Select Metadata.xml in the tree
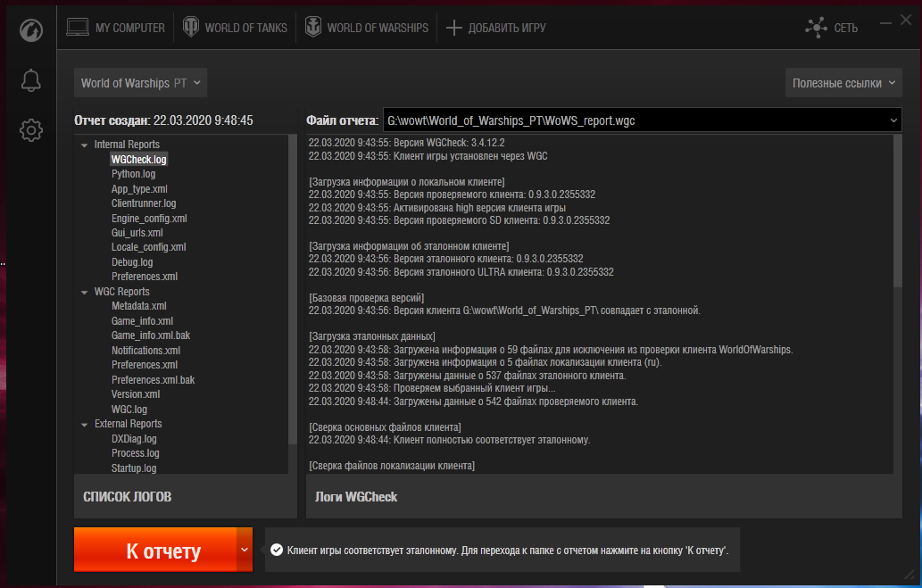Screen dimensions: 922x588 coord(138,306)
